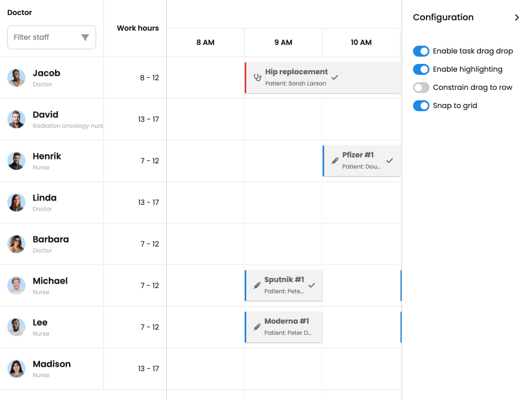This screenshot has height=399, width=532.
Task: Click the 10 AM column header
Action: click(361, 43)
